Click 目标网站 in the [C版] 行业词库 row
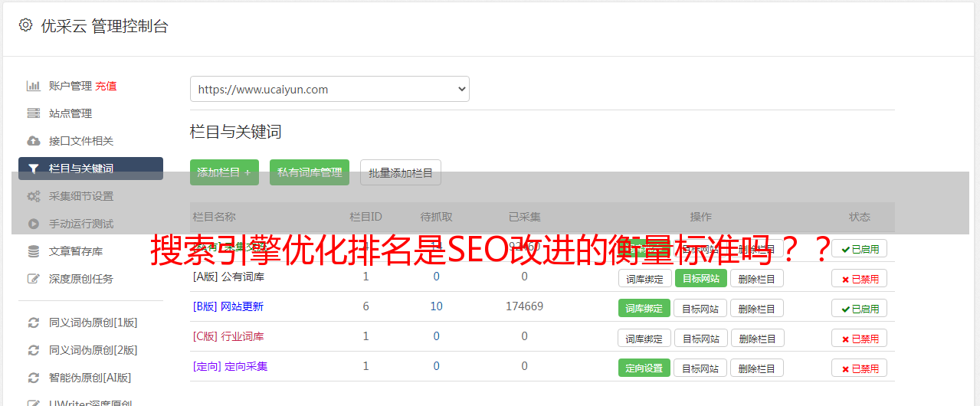980x406 pixels. coord(701,339)
